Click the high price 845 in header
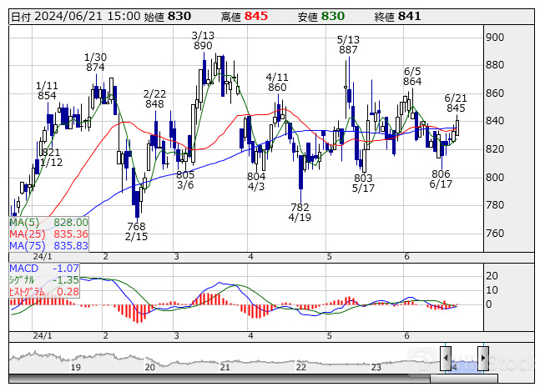Viewport: 545px width, 392px height. [x=256, y=16]
